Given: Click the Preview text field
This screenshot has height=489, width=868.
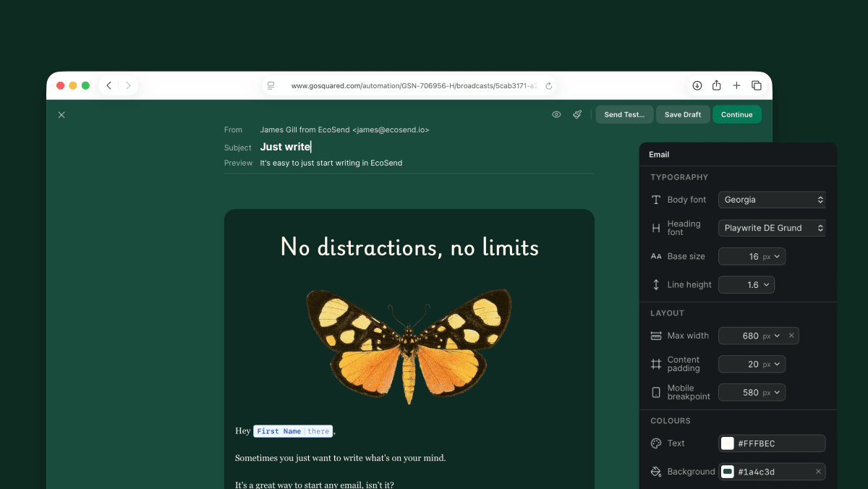Looking at the screenshot, I should tap(331, 163).
